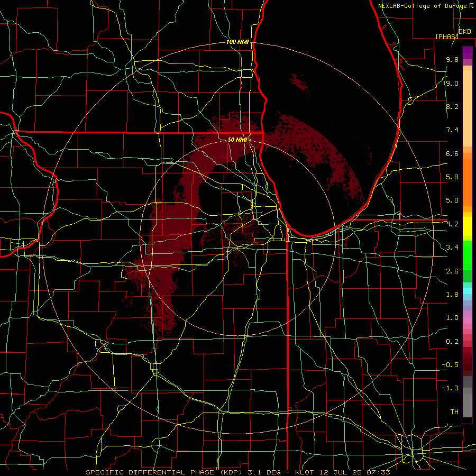Image resolution: width=476 pixels, height=476 pixels.
Task: Click the 3.4 value on the color scale
Action: [452, 248]
